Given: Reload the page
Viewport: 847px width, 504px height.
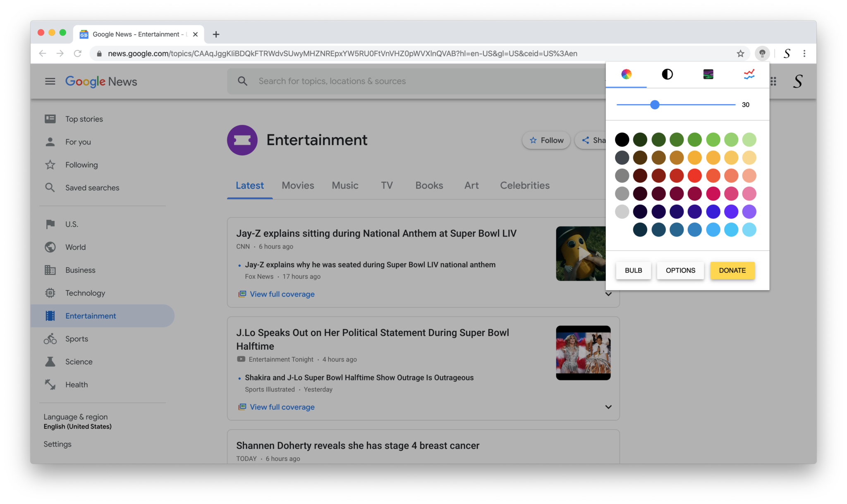Looking at the screenshot, I should click(x=77, y=53).
